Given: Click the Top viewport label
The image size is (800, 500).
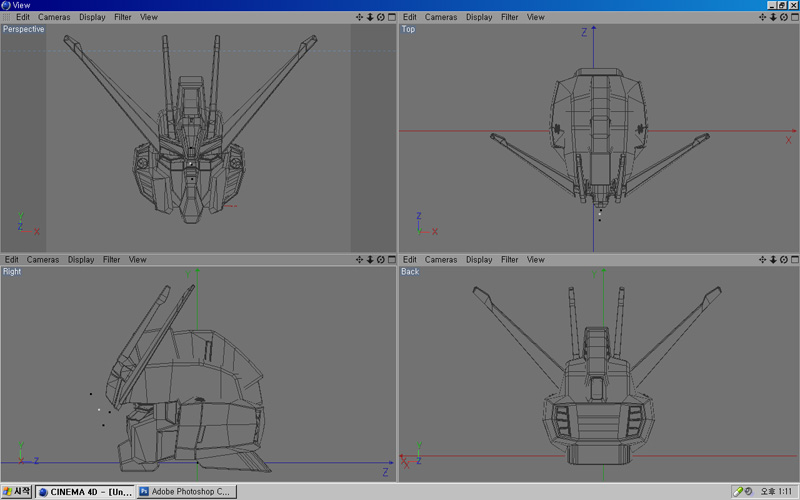Looking at the screenshot, I should coord(408,29).
